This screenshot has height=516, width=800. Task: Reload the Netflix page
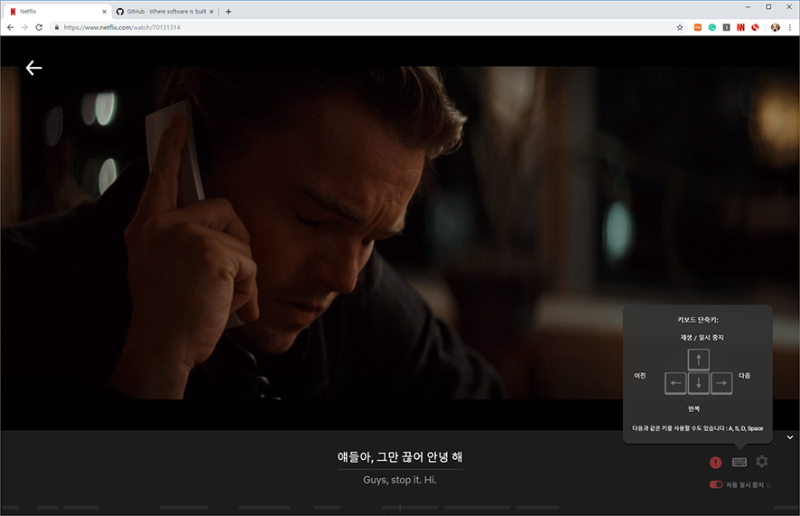click(x=39, y=27)
